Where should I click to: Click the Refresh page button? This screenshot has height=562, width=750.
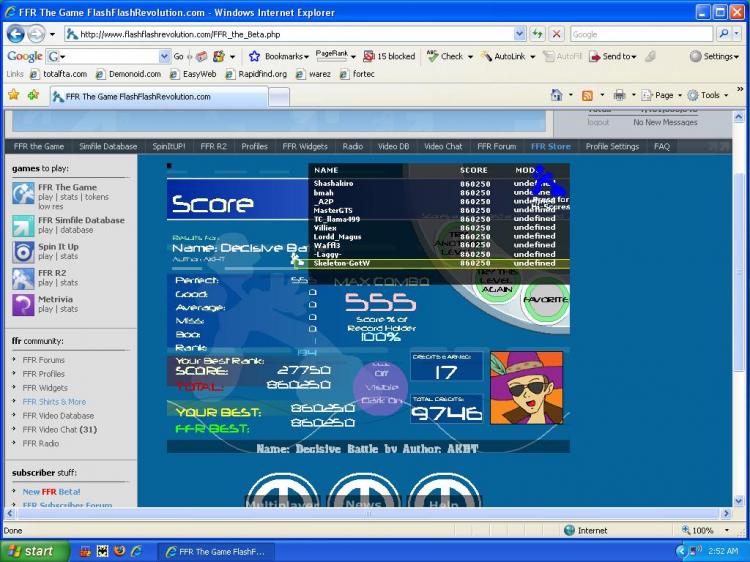pyautogui.click(x=538, y=34)
